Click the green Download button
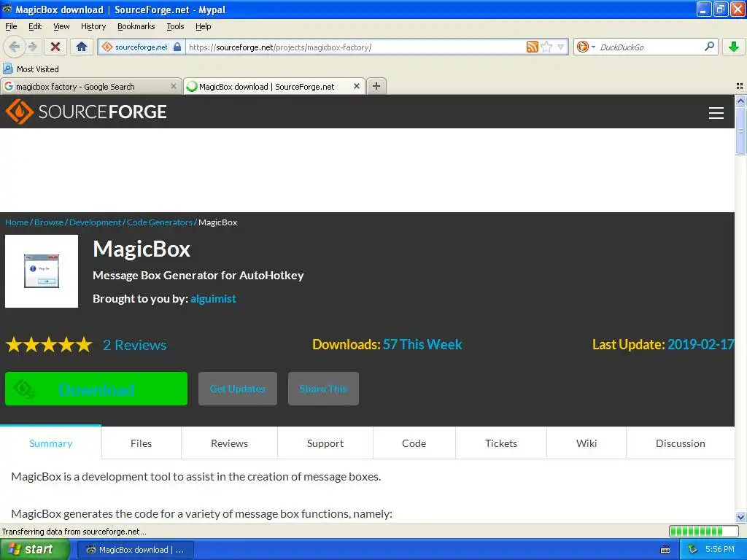747x560 pixels. tap(96, 389)
